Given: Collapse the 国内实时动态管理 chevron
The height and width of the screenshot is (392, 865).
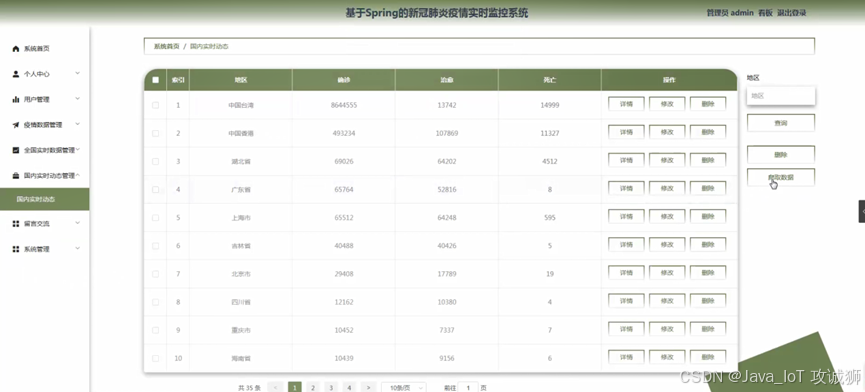Looking at the screenshot, I should pyautogui.click(x=78, y=175).
